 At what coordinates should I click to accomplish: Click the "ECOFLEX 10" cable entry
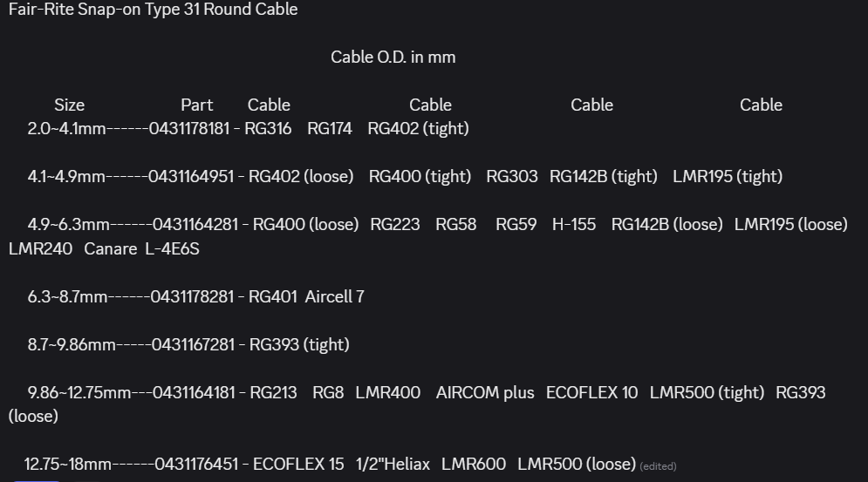pos(591,393)
